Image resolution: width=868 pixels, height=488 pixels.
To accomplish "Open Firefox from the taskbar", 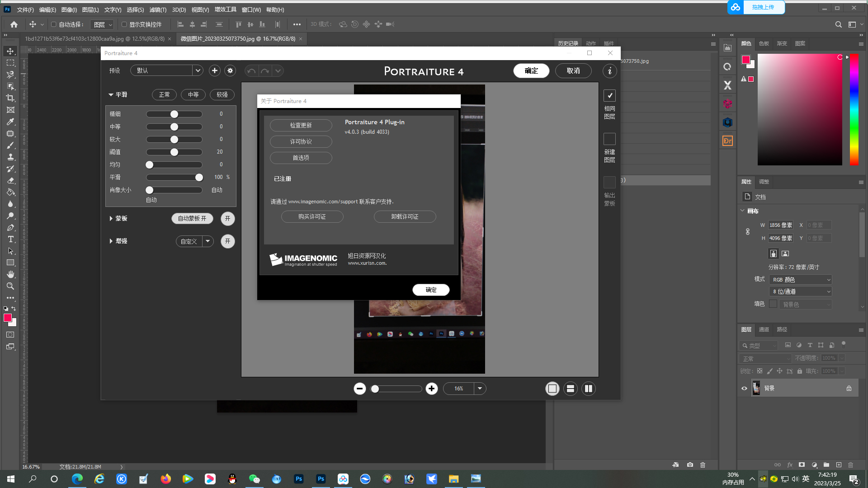I will point(166,479).
